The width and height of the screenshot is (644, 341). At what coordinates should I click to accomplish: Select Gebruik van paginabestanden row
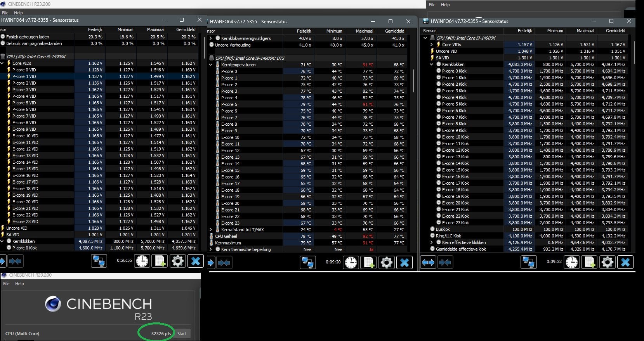pyautogui.click(x=99, y=43)
